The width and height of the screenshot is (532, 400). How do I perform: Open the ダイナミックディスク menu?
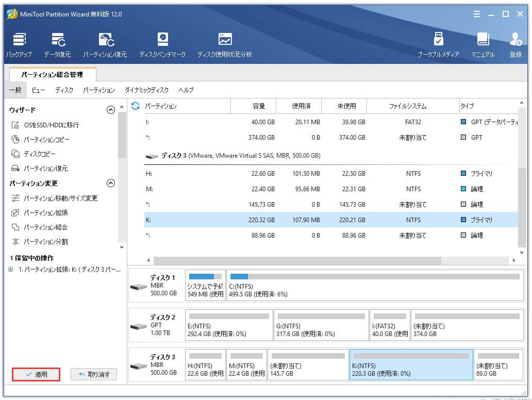coord(146,90)
